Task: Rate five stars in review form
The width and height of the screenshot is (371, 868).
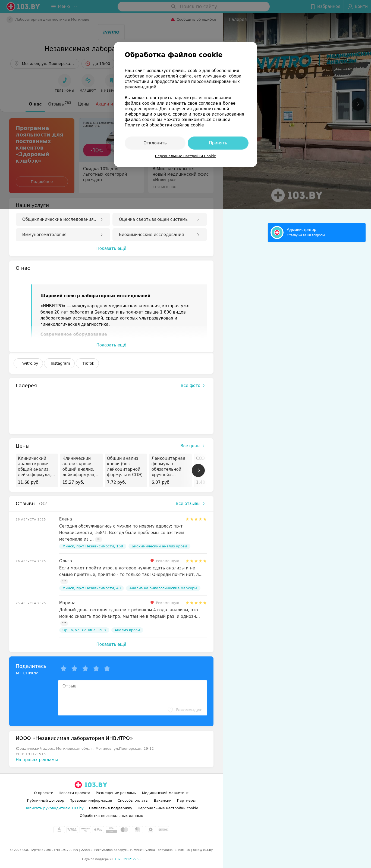Action: tap(107, 668)
